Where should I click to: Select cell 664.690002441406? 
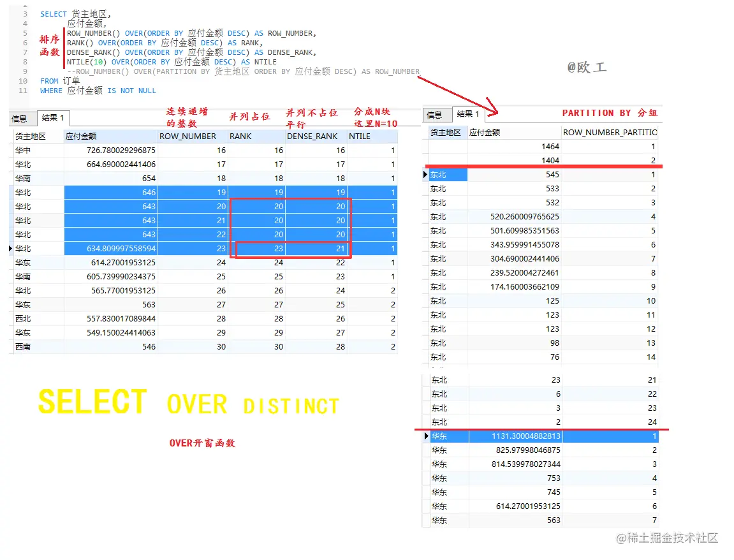click(110, 165)
